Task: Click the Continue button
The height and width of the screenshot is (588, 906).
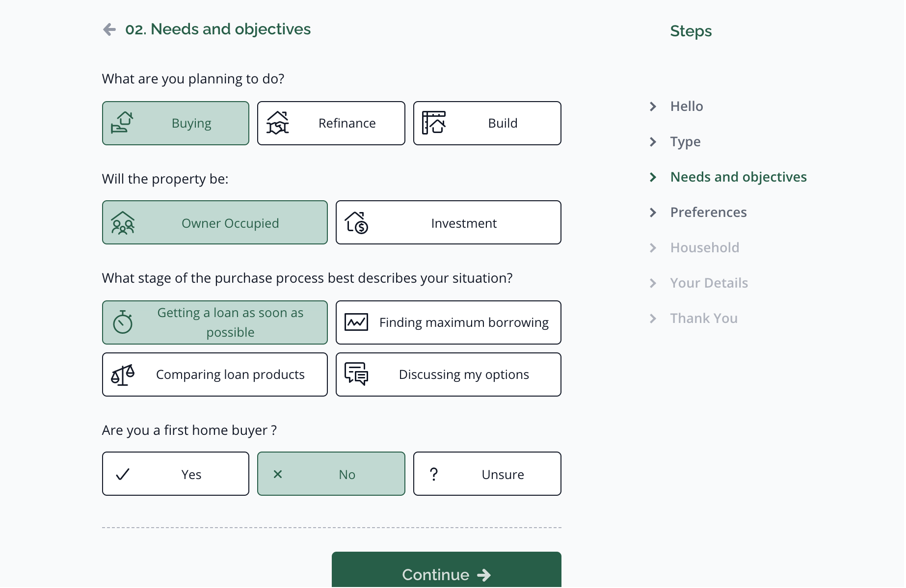Action: 447,570
